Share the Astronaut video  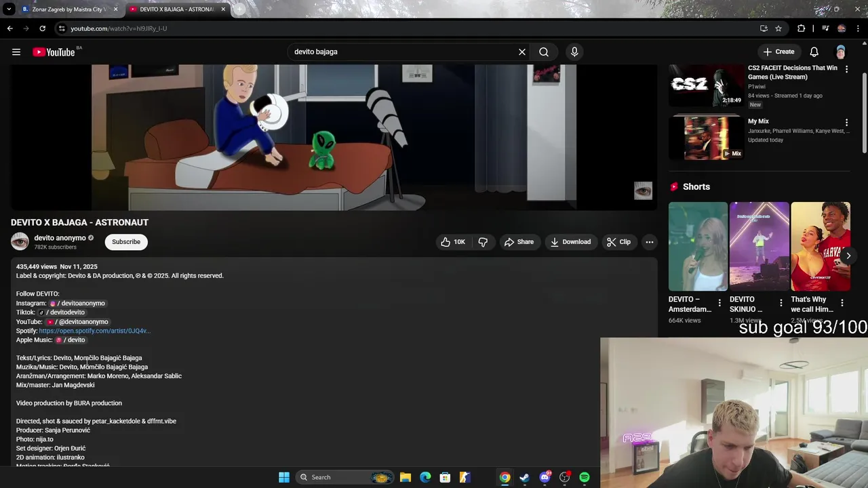pyautogui.click(x=519, y=242)
